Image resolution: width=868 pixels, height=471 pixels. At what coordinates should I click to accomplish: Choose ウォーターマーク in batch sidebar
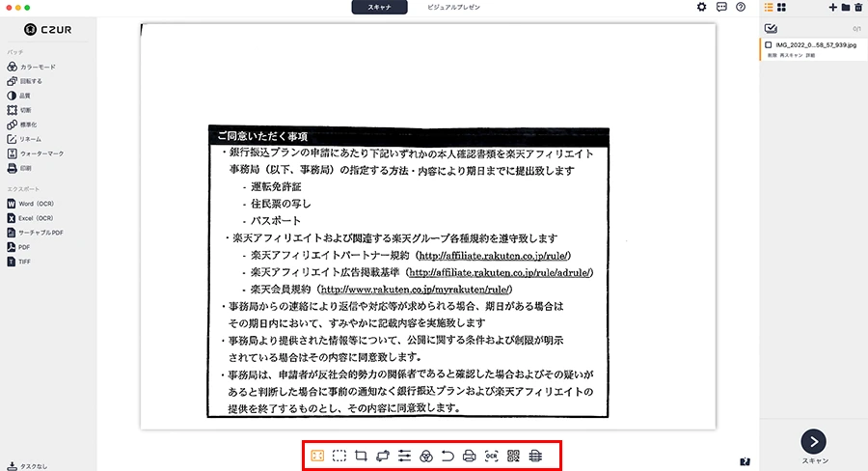click(36, 152)
